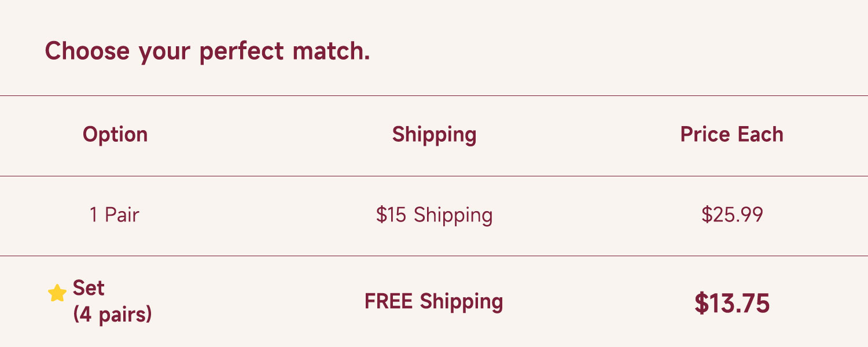Click the bold $13.75 price
The width and height of the screenshot is (868, 347).
coord(732,303)
